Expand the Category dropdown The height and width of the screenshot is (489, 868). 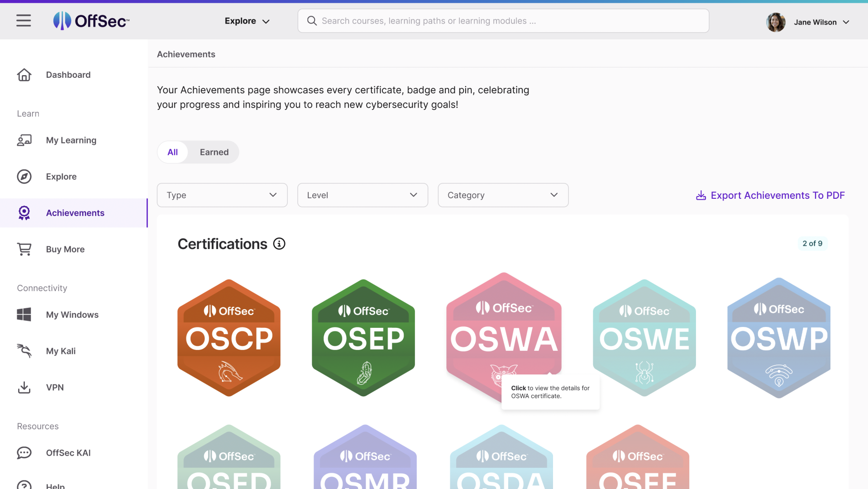(503, 195)
